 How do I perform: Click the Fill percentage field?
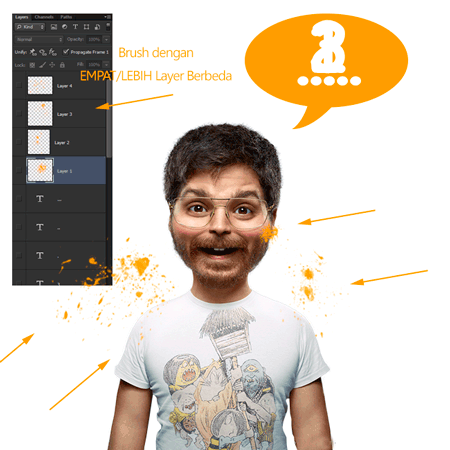click(94, 64)
